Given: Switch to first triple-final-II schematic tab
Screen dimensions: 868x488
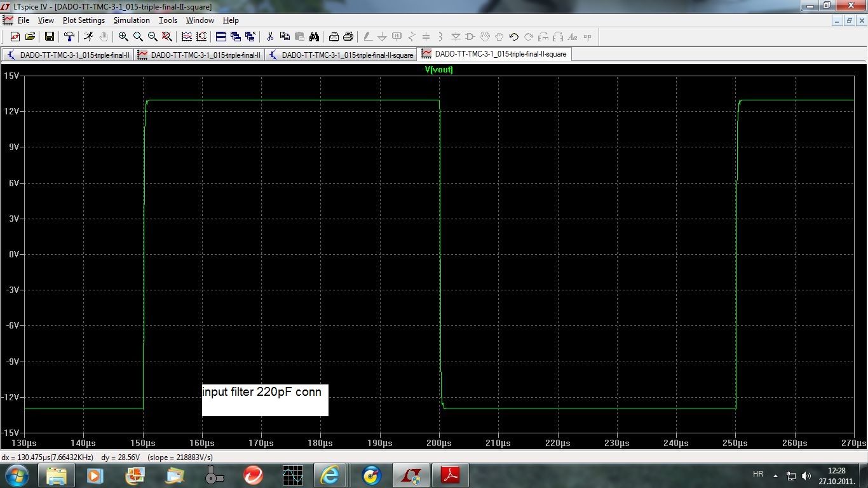Looking at the screenshot, I should pyautogui.click(x=68, y=55).
